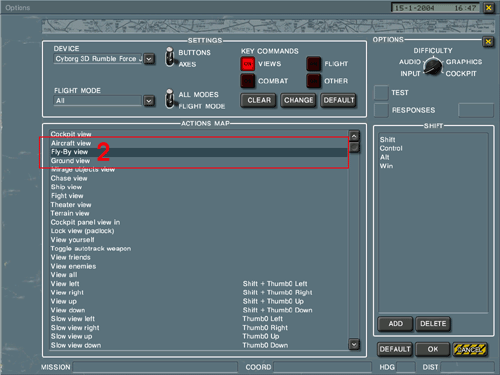This screenshot has height=375, width=500.
Task: Select 'Shift' modifier in the SHIFT list
Action: 387,140
